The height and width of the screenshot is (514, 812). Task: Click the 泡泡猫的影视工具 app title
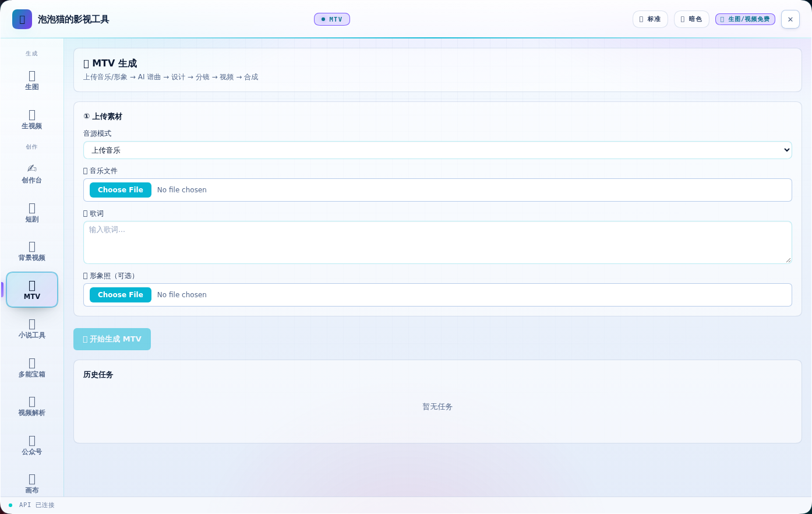click(x=73, y=19)
